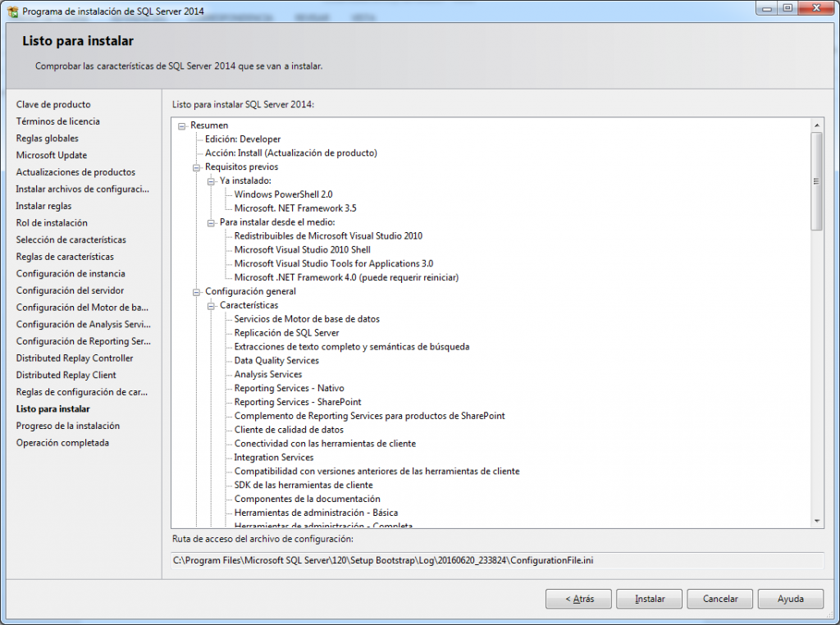The width and height of the screenshot is (840, 625).
Task: Select Microsoft Visual Studio 2010 Shell row
Action: [302, 250]
